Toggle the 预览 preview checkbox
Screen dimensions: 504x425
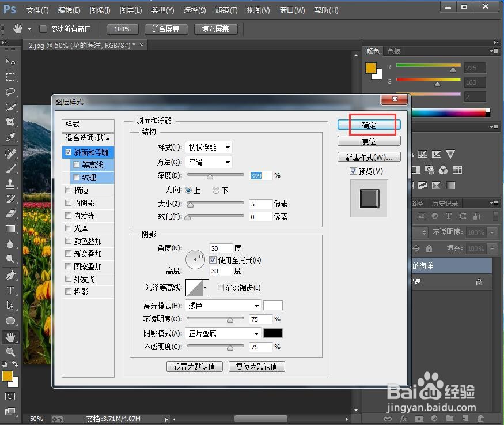click(x=353, y=171)
